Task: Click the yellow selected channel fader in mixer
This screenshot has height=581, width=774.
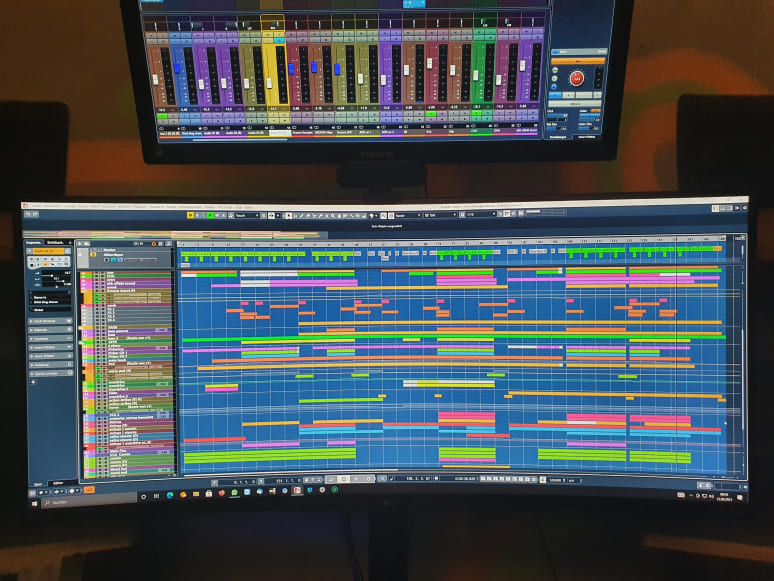Action: [x=270, y=83]
